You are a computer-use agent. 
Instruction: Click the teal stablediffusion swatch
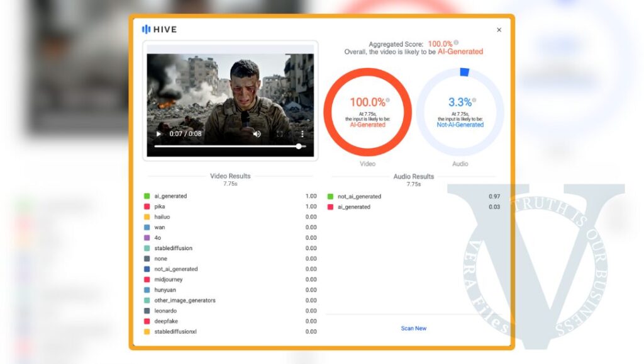[x=147, y=248]
